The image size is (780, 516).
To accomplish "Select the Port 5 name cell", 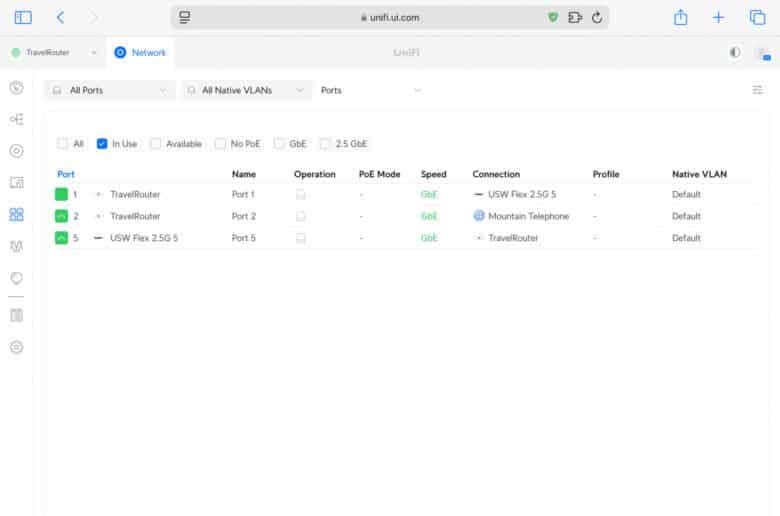I will coord(244,238).
